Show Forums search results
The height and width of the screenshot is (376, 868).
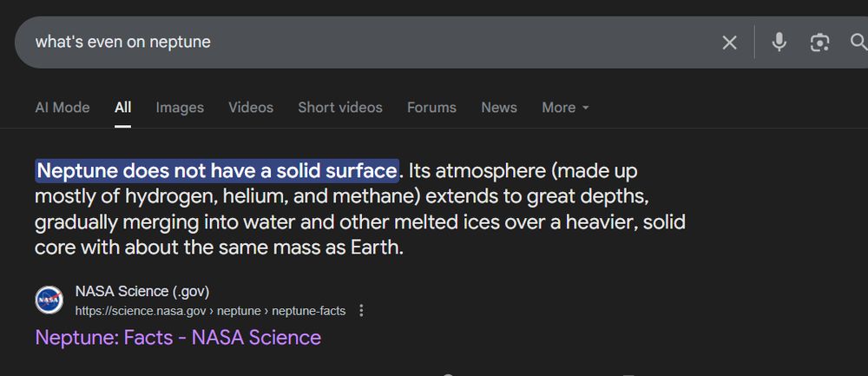pyautogui.click(x=431, y=108)
